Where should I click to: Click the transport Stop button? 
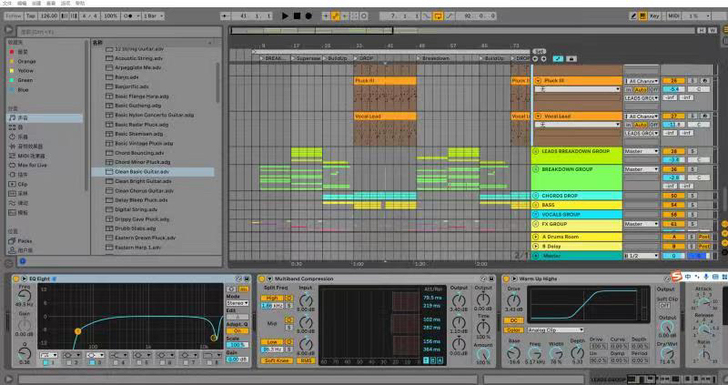point(297,16)
